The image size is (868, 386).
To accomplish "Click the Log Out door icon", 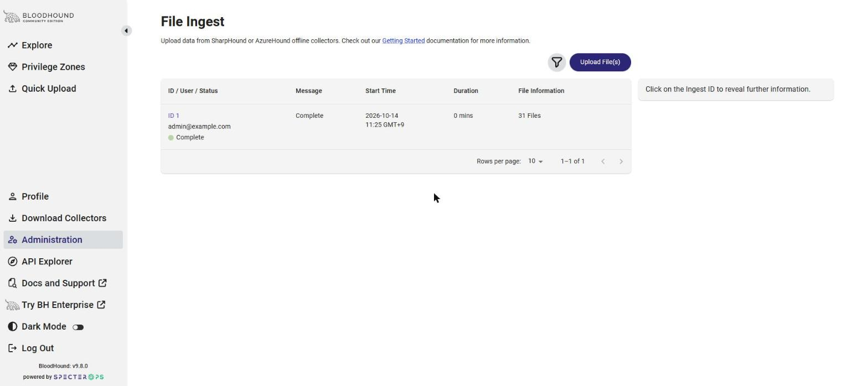I will pos(12,348).
